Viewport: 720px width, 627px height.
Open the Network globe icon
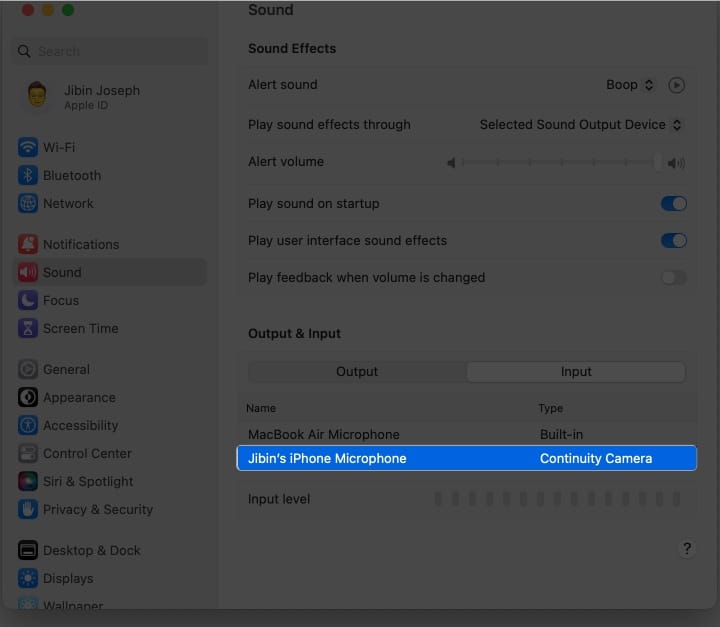(x=28, y=203)
